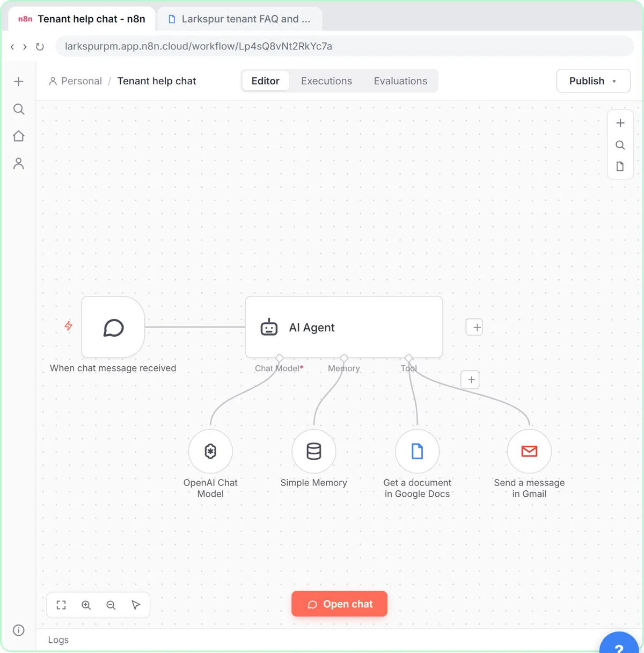Add another tool via Tool plus button

click(x=471, y=380)
